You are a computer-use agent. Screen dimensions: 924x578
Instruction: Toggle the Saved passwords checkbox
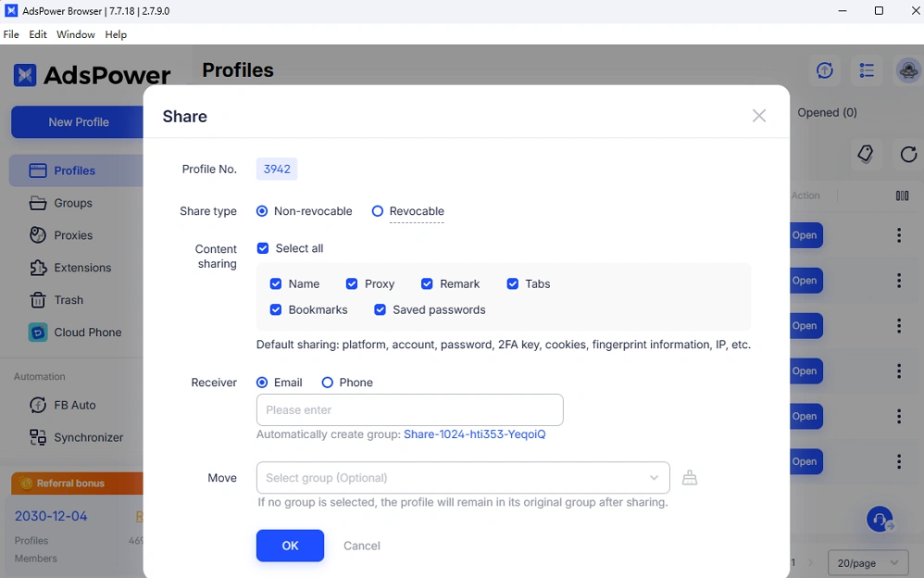pyautogui.click(x=380, y=309)
